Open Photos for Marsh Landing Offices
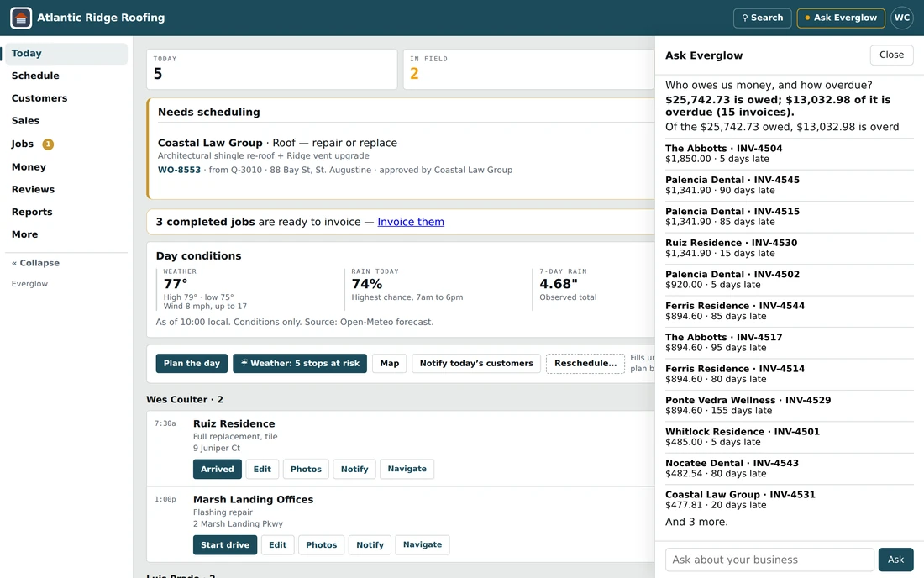Image resolution: width=924 pixels, height=578 pixels. 321,545
